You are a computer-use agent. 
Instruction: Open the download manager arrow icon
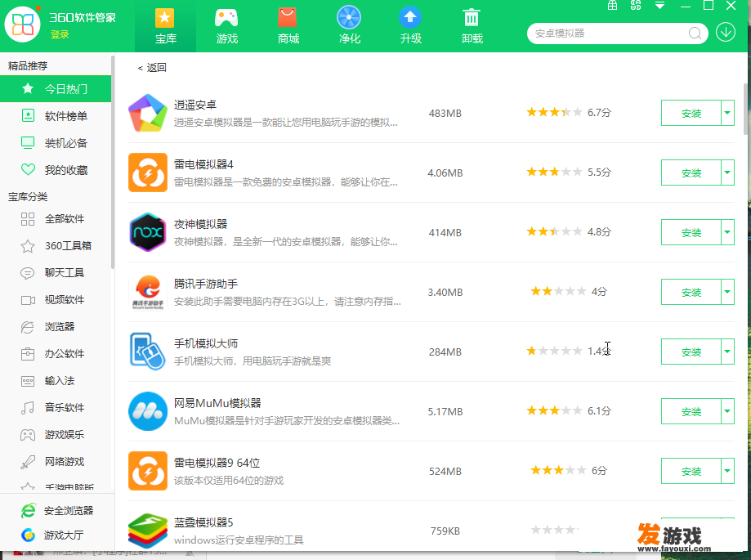726,33
